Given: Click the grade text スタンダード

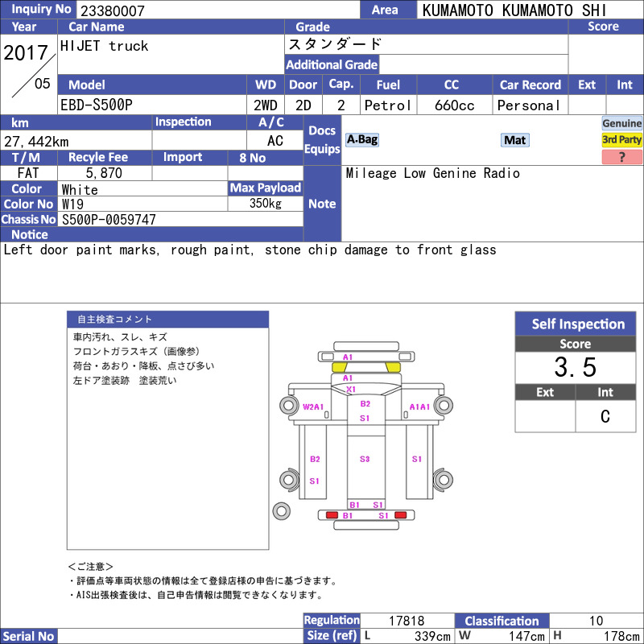Looking at the screenshot, I should point(335,44).
